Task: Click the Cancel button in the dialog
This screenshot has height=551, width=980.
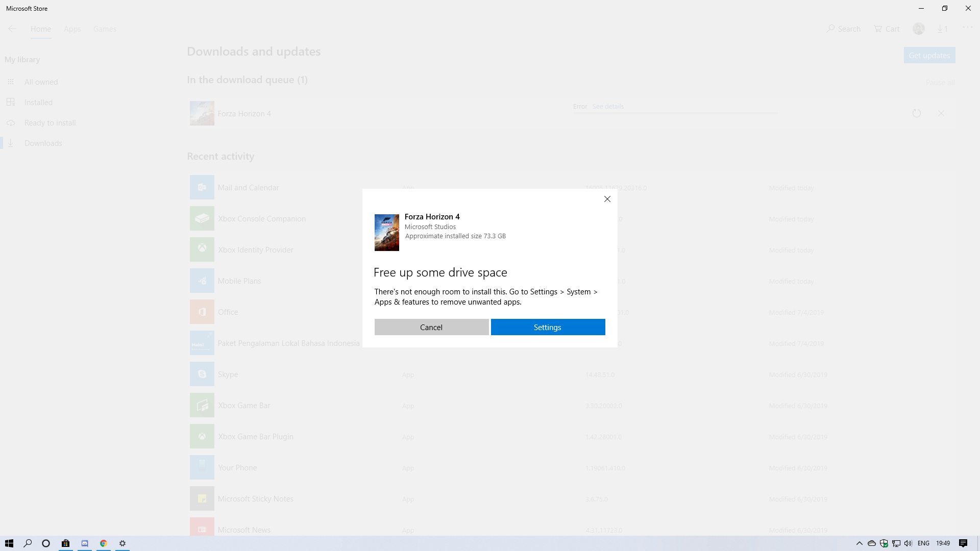Action: (x=431, y=327)
